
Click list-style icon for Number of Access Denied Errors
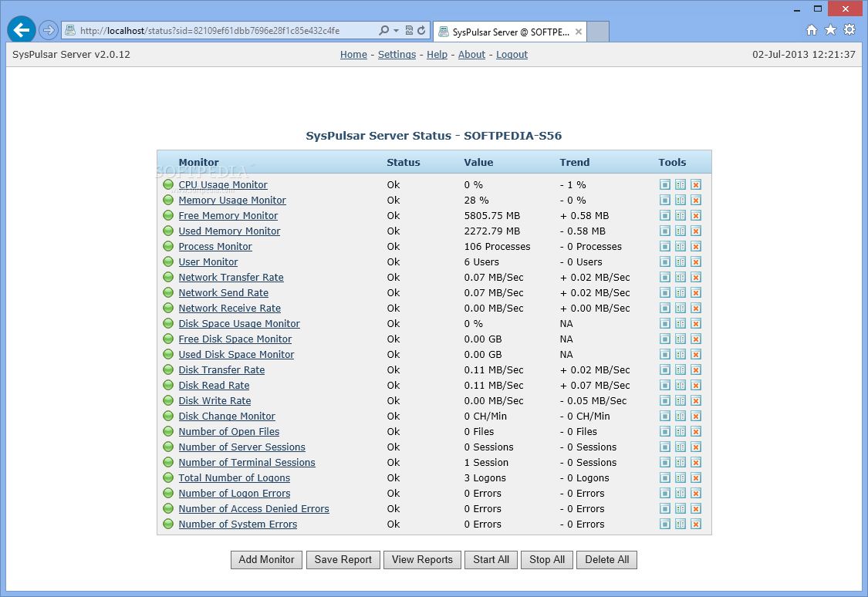pos(681,508)
